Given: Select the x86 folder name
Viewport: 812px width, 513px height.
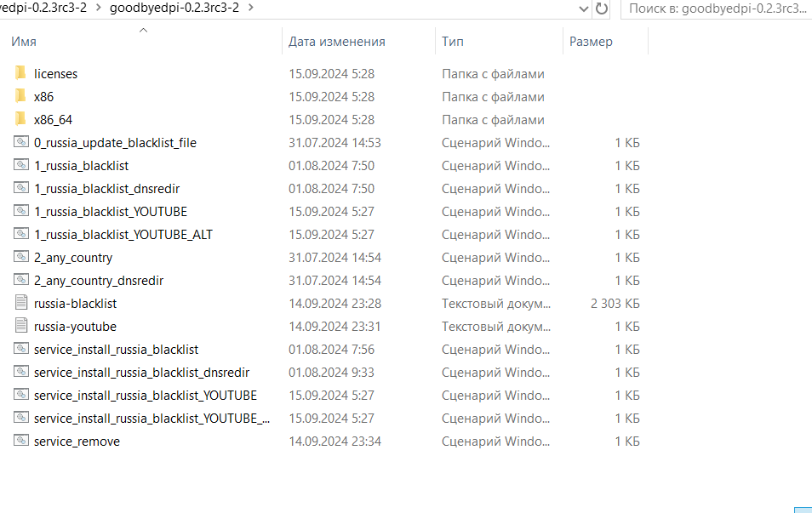Looking at the screenshot, I should pyautogui.click(x=44, y=97).
